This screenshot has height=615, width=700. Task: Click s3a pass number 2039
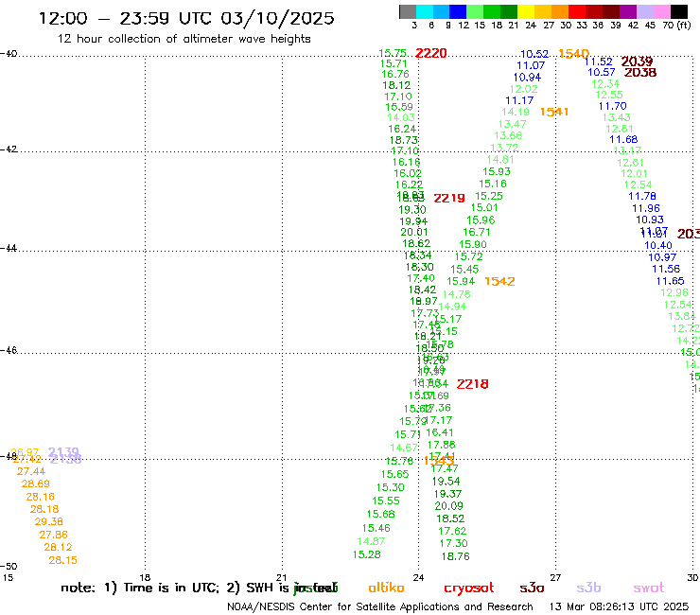[x=637, y=61]
